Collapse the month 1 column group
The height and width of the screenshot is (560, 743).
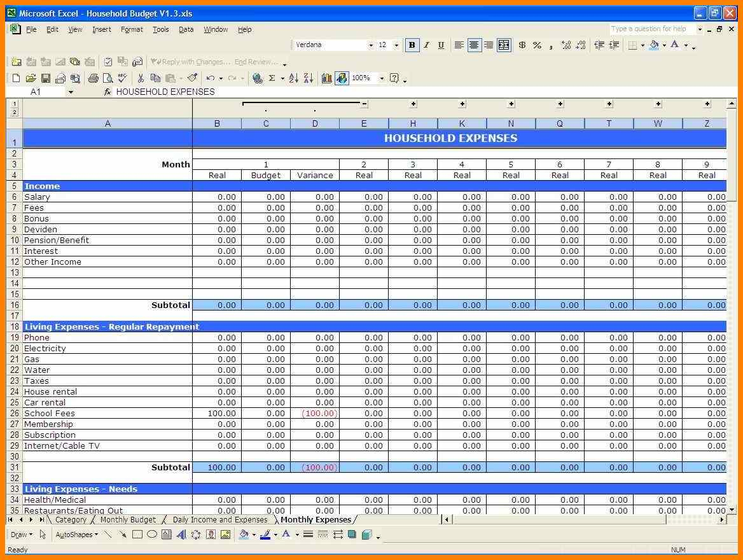364,104
